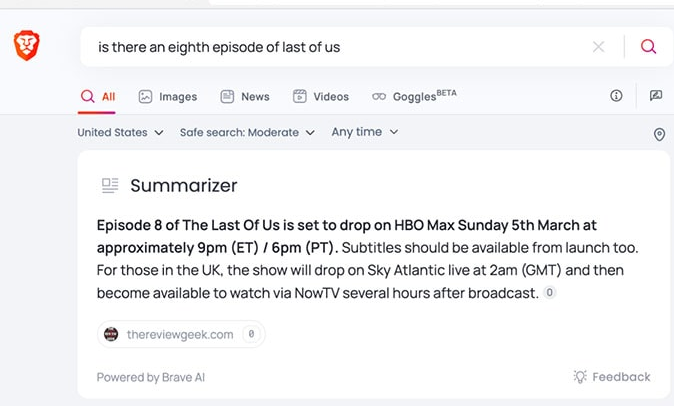Image resolution: width=674 pixels, height=408 pixels.
Task: Click the thereviewgeek.com favicon
Action: coord(111,334)
